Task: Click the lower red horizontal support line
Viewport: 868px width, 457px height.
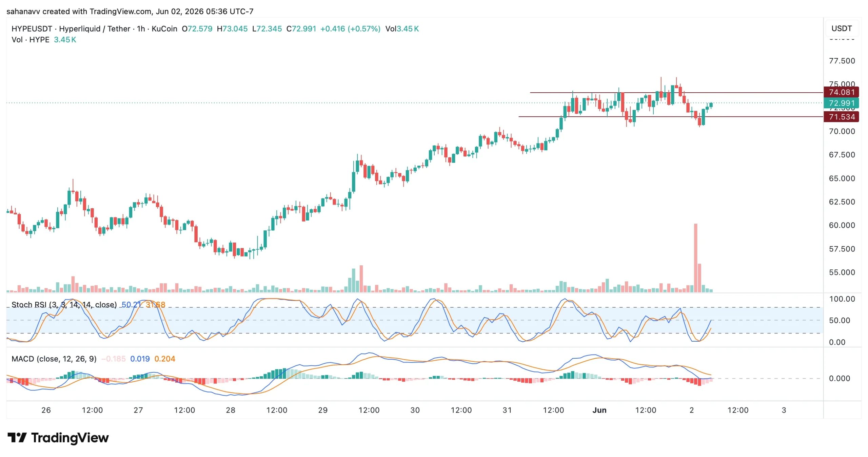Action: click(671, 117)
